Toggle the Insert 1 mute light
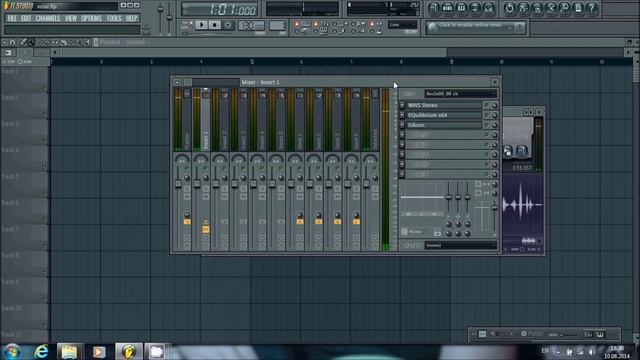 tap(205, 168)
